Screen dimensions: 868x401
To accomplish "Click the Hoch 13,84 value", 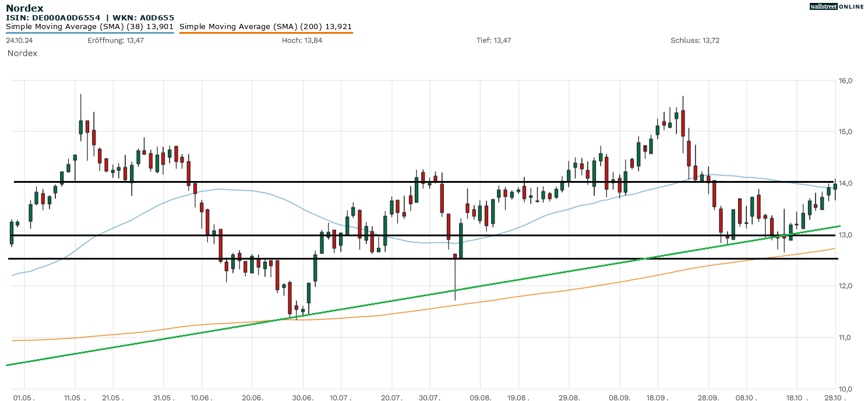I will pyautogui.click(x=302, y=40).
